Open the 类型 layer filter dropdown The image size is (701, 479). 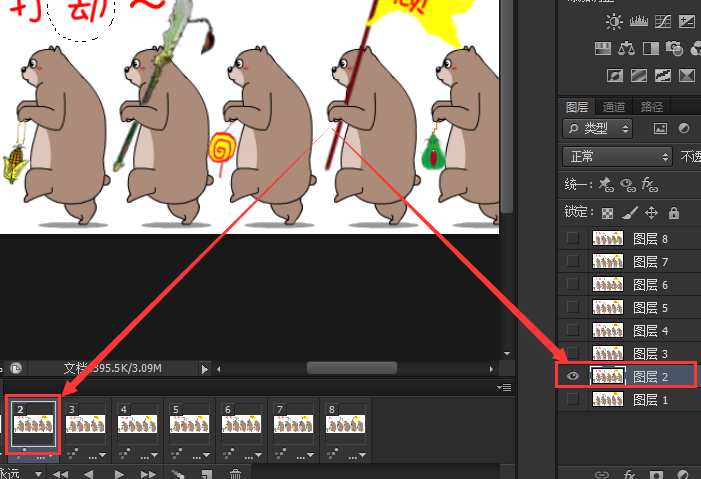597,129
